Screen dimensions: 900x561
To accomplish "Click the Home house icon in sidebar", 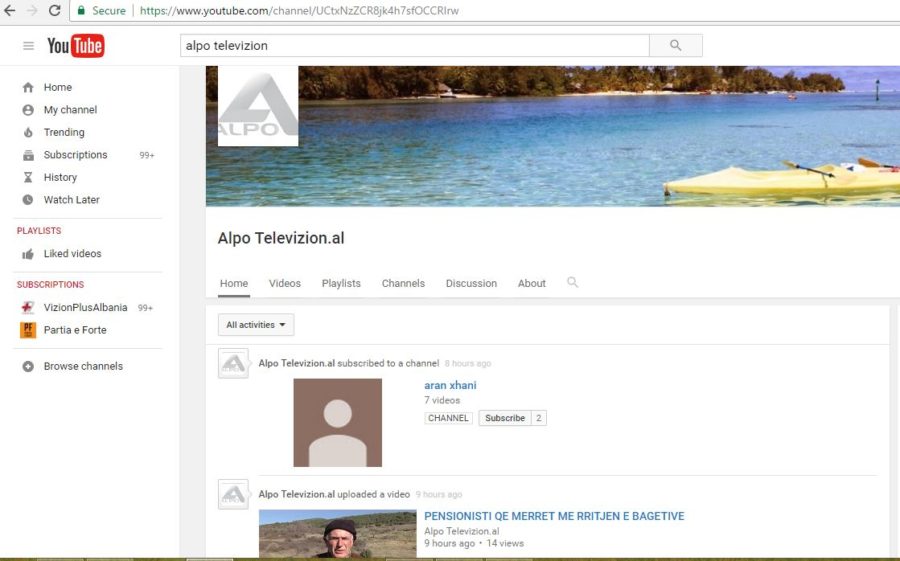I will tap(28, 87).
